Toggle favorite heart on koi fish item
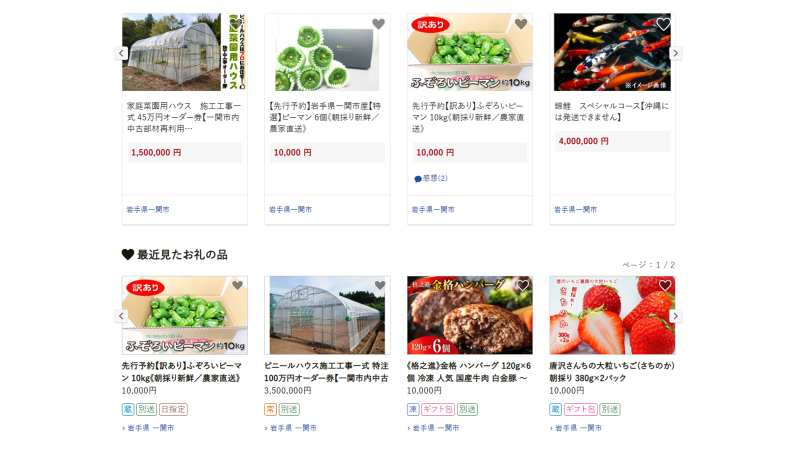 (x=663, y=24)
